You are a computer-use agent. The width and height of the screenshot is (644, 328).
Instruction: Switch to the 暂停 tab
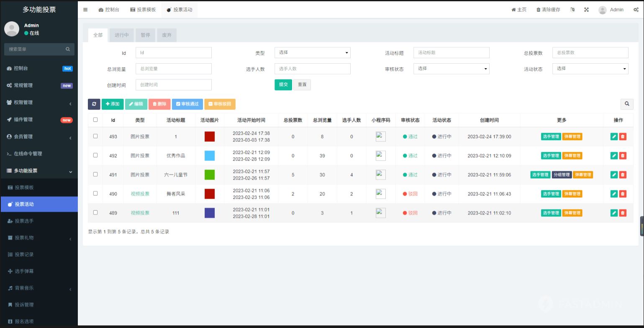point(145,35)
